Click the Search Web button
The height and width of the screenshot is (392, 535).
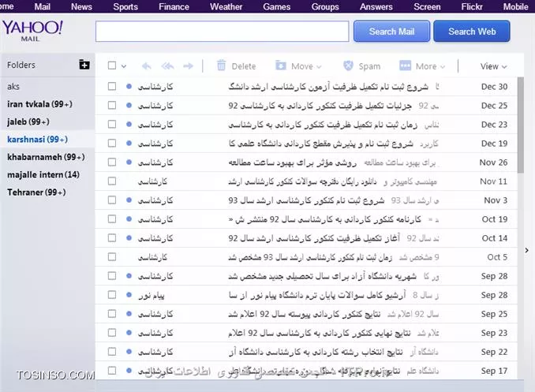472,32
